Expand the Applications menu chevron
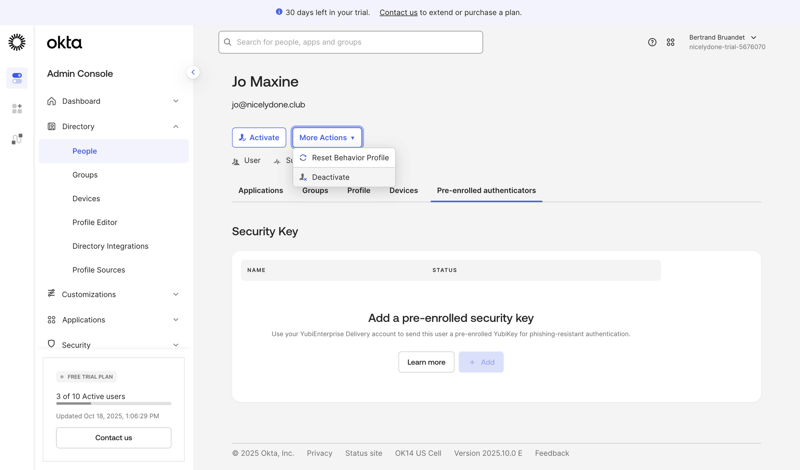This screenshot has height=470, width=800. [176, 320]
